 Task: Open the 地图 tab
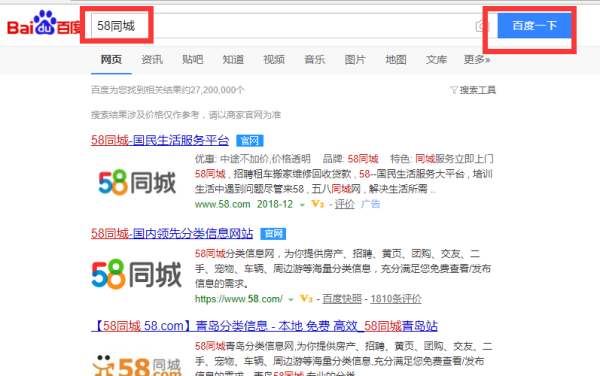(x=395, y=60)
